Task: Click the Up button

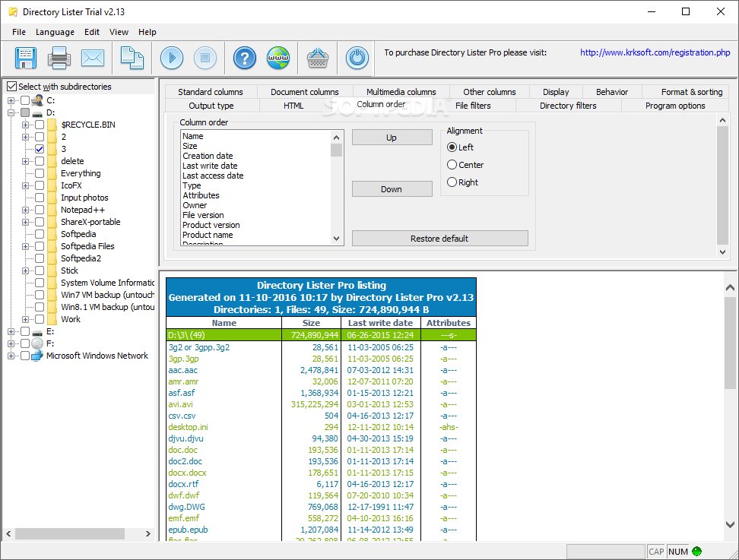Action: coord(392,138)
